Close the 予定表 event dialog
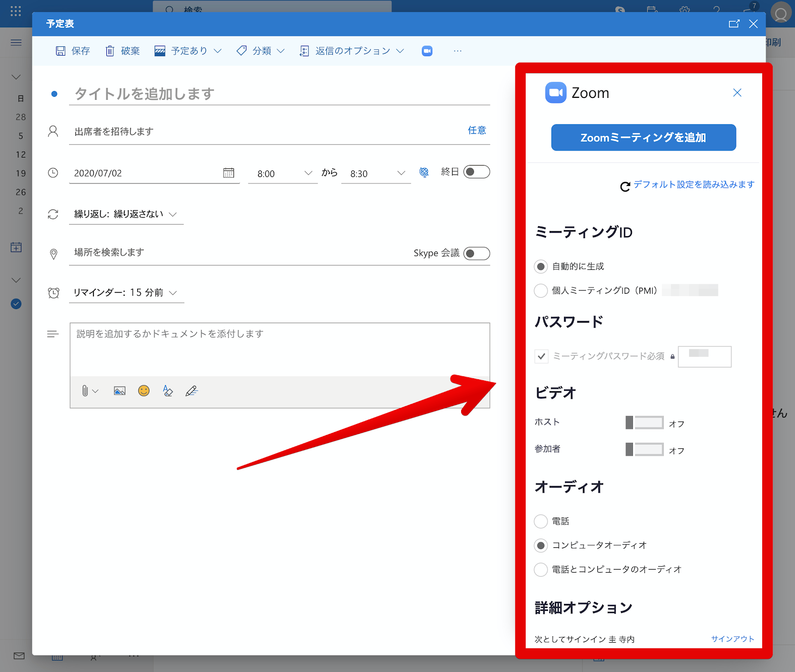This screenshot has width=795, height=672. pos(753,24)
